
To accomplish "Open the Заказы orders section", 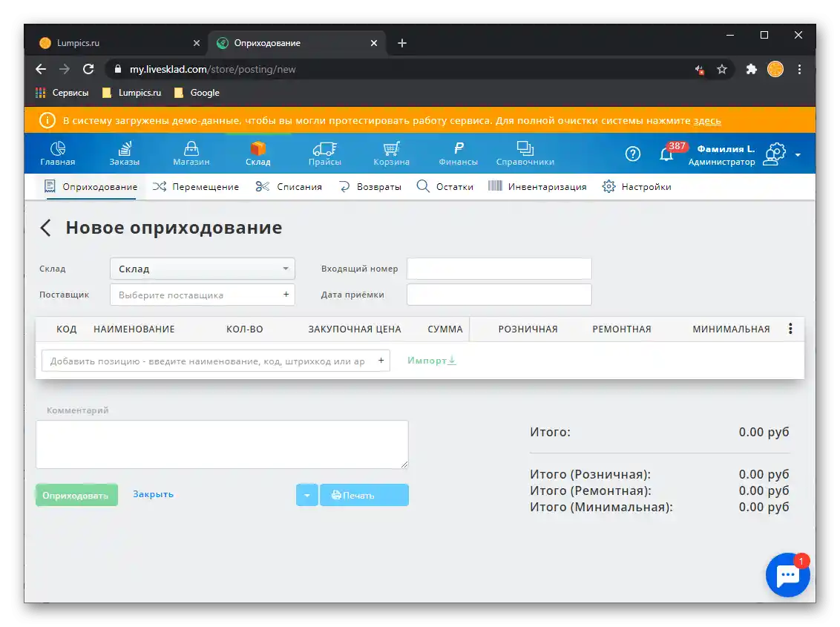I will 124,153.
